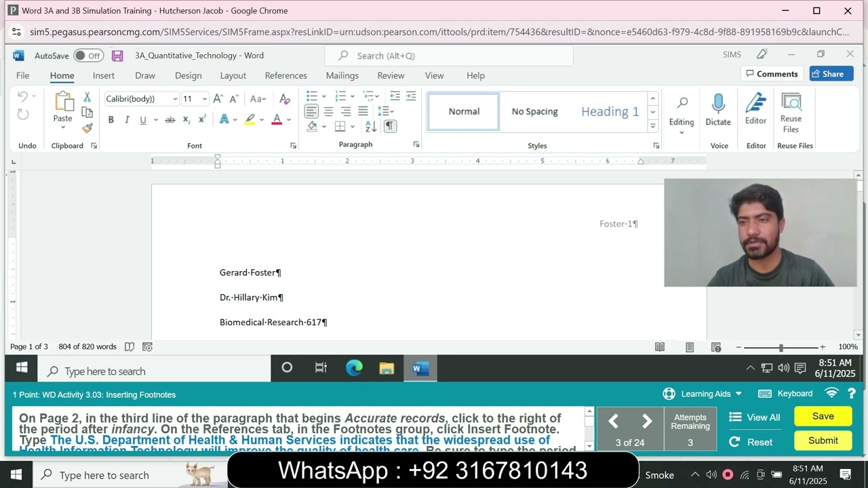Apply superscript formatting
The width and height of the screenshot is (868, 488).
[x=202, y=120]
